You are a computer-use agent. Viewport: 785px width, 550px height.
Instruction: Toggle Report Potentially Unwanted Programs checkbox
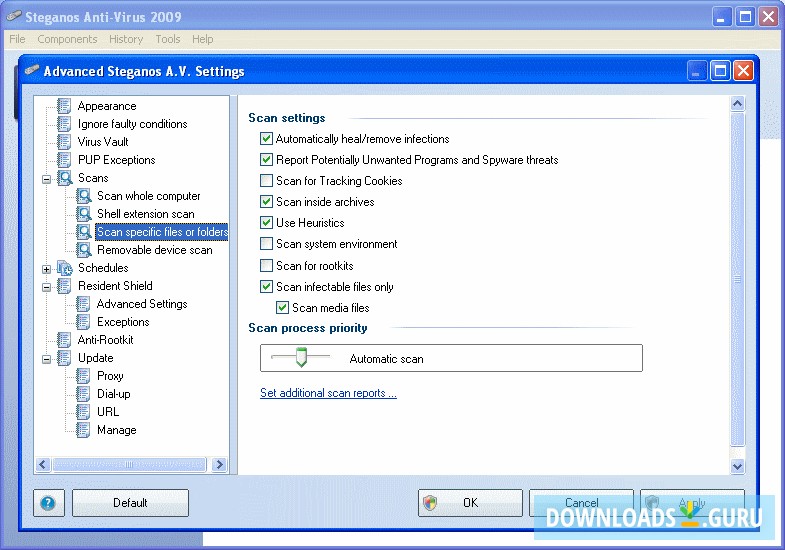(266, 160)
